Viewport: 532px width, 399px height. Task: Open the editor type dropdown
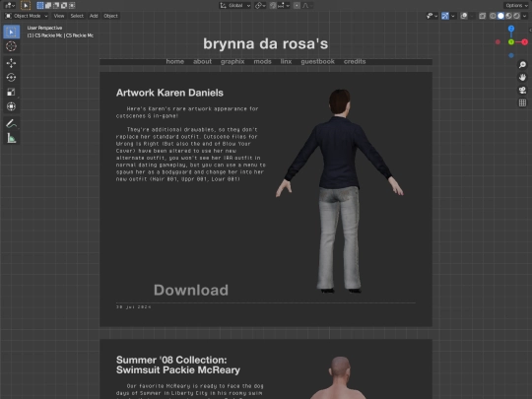point(10,5)
